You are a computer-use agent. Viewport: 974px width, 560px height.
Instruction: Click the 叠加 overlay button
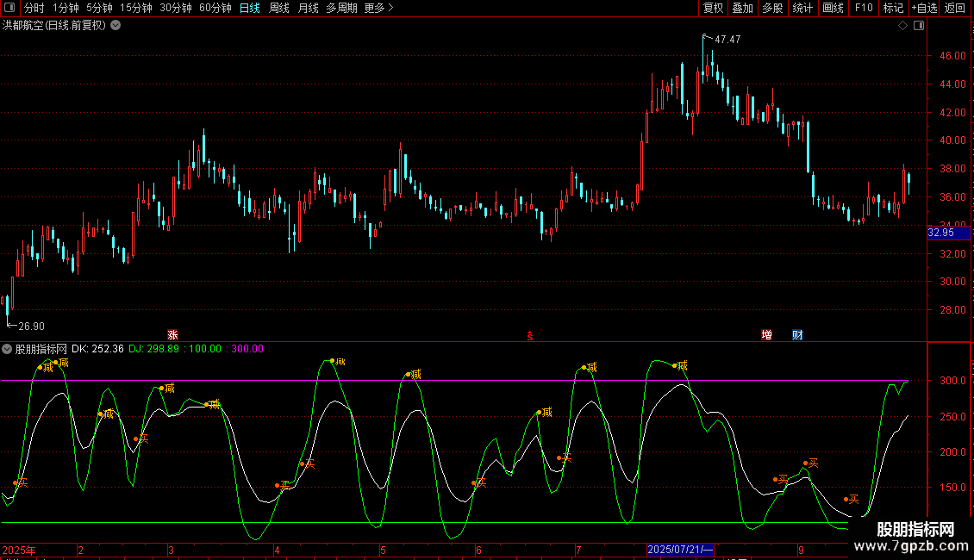coord(742,9)
